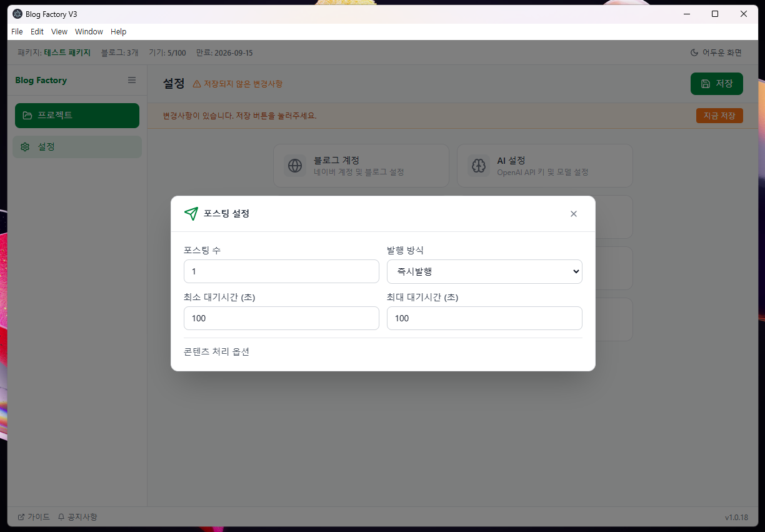Click the bell icon next to 공지사항

tap(60, 516)
